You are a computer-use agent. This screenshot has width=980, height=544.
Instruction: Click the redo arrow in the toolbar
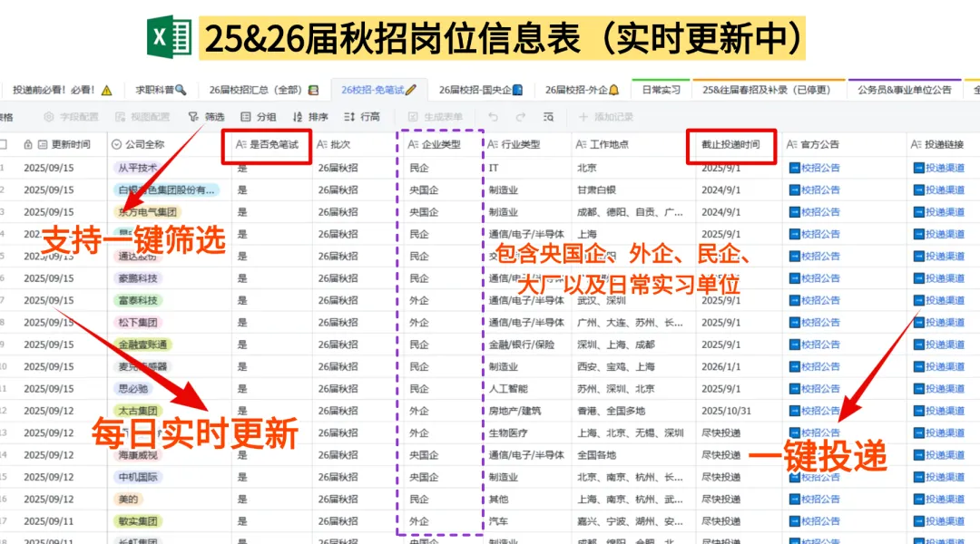coord(521,117)
